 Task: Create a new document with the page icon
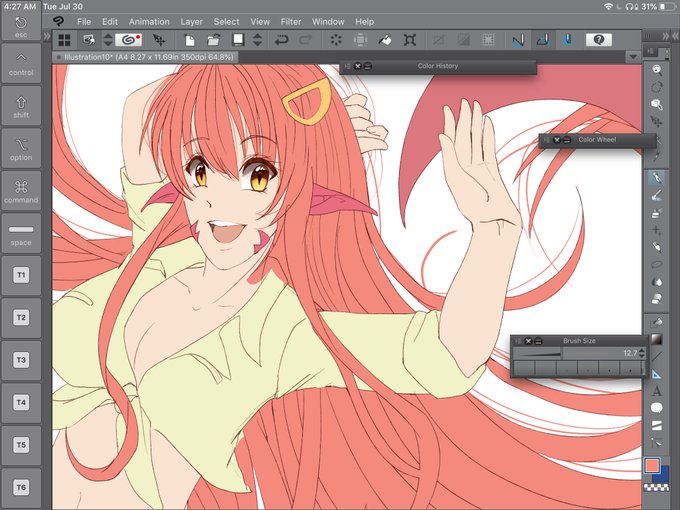click(x=190, y=40)
